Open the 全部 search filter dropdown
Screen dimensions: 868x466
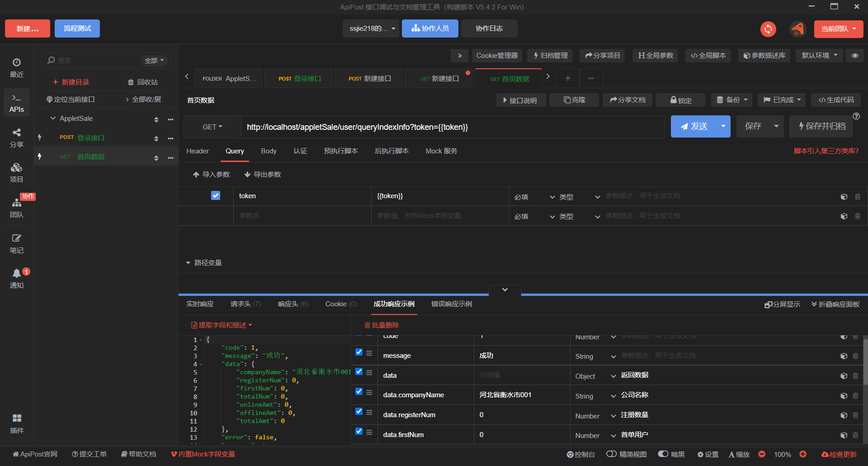(154, 61)
